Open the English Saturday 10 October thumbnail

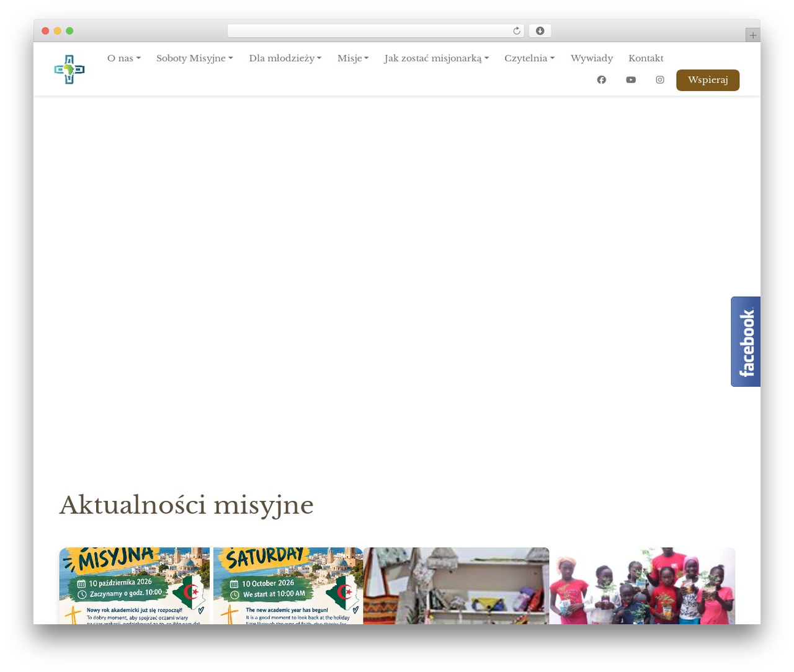click(288, 586)
